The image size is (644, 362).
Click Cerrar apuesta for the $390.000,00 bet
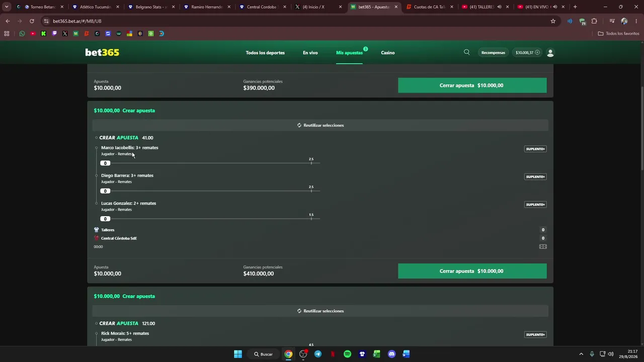(x=472, y=85)
